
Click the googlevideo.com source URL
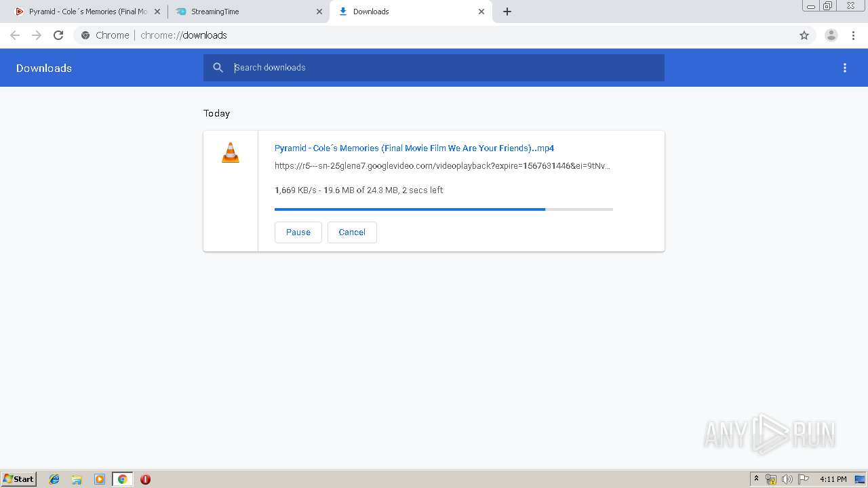442,165
